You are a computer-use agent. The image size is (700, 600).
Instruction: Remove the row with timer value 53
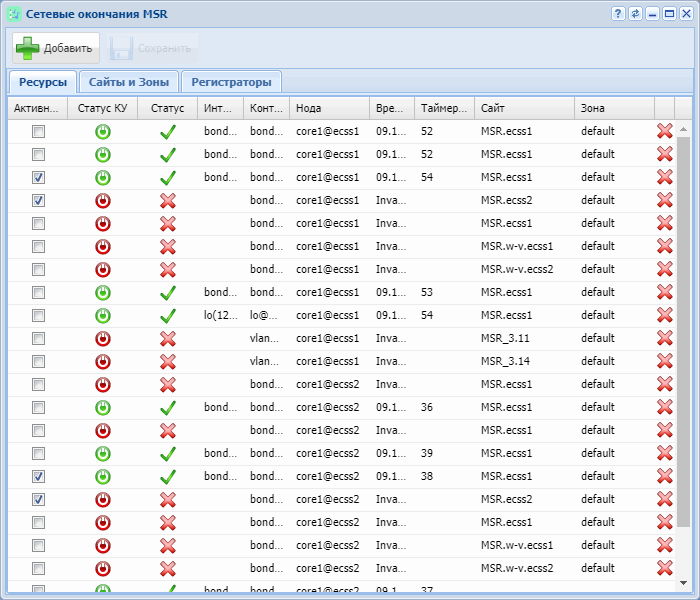664,292
